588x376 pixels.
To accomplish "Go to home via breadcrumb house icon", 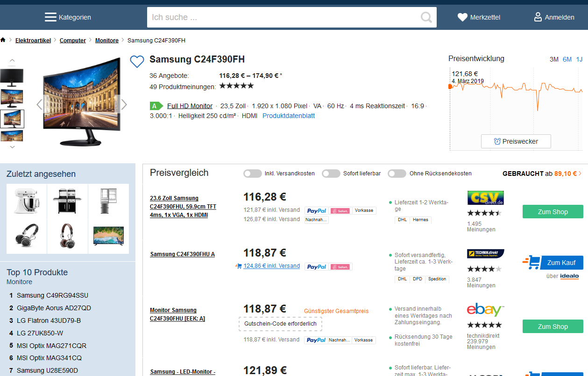I will click(x=3, y=40).
